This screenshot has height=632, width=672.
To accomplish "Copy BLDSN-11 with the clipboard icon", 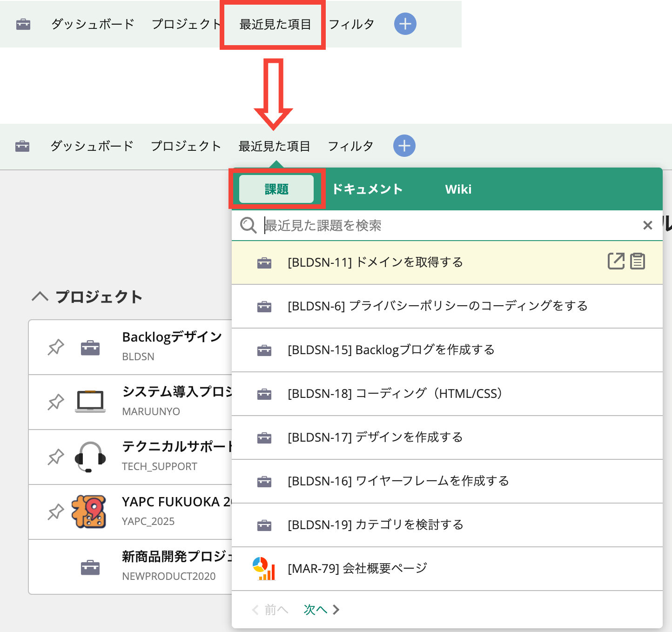I will [x=638, y=261].
